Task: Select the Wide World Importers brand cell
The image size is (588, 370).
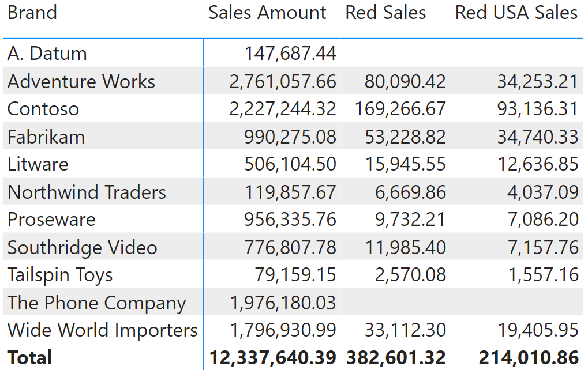Action: 102,330
